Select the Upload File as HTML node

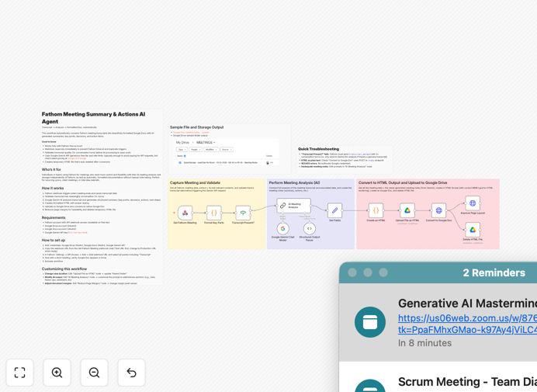pos(407,210)
